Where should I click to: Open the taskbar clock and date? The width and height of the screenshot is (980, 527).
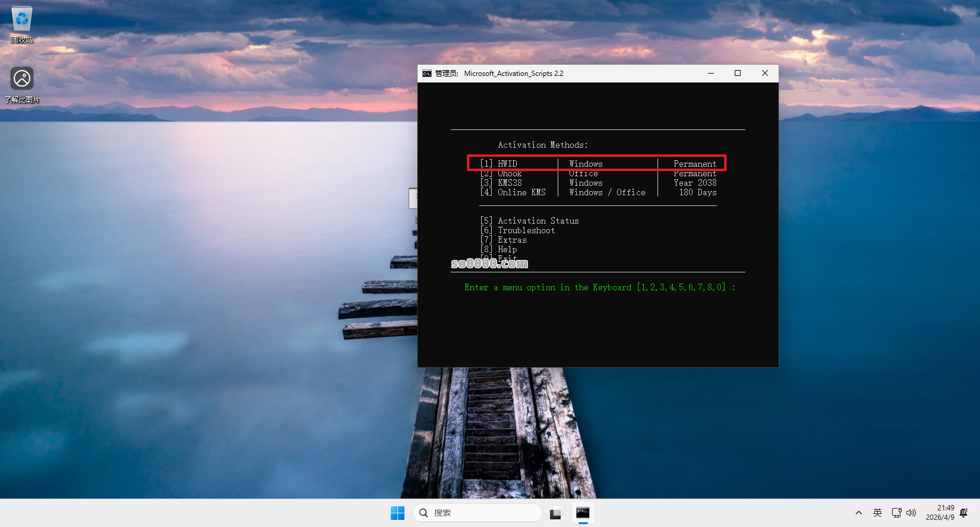940,513
